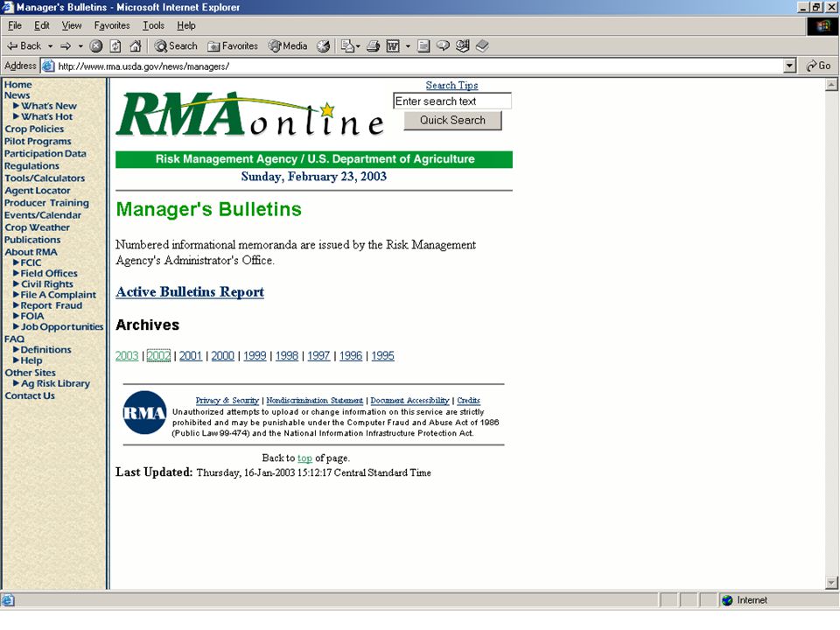Image resolution: width=840 pixels, height=630 pixels.
Task: Open Credits footer link
Action: [468, 400]
